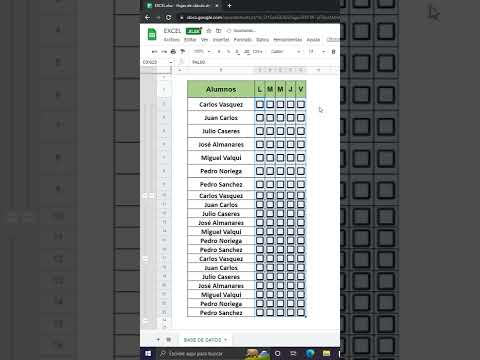Check the J box for topmost Pedro Noriega

291,171
